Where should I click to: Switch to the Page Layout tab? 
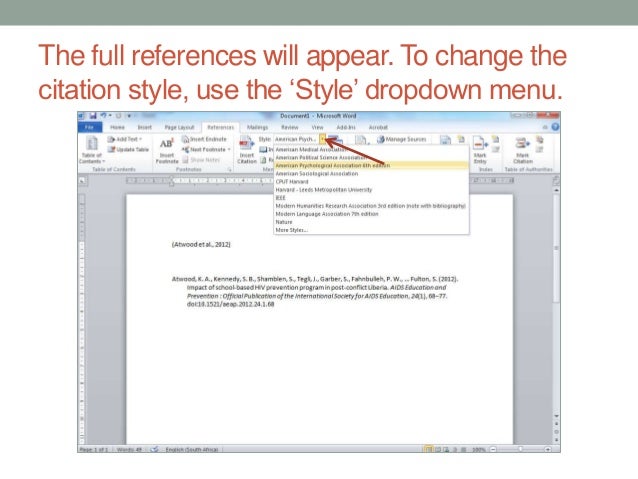click(179, 127)
